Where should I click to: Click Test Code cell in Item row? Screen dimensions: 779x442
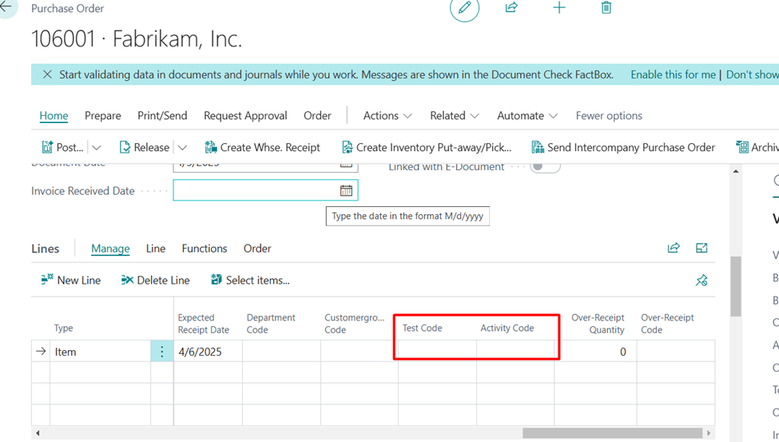(437, 351)
